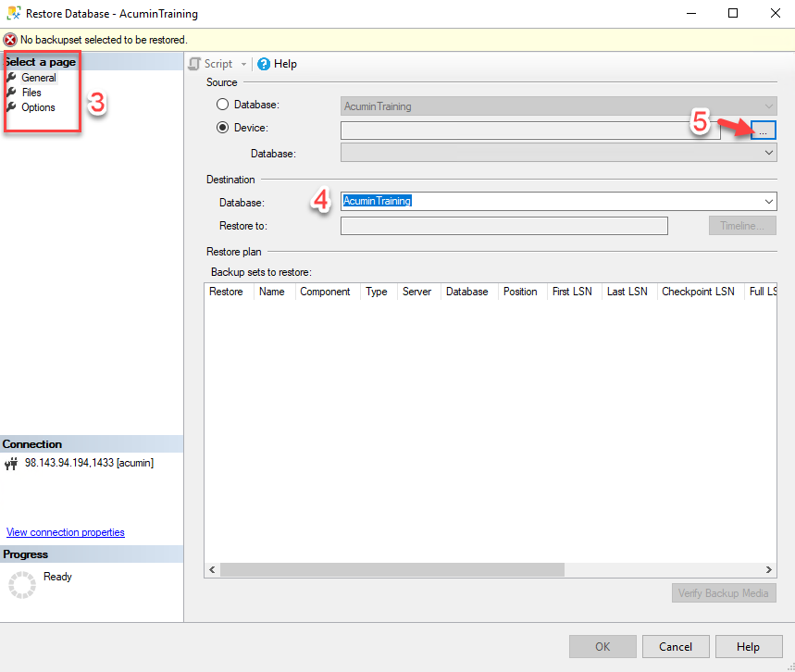Click the Options page wrench icon

(x=11, y=107)
